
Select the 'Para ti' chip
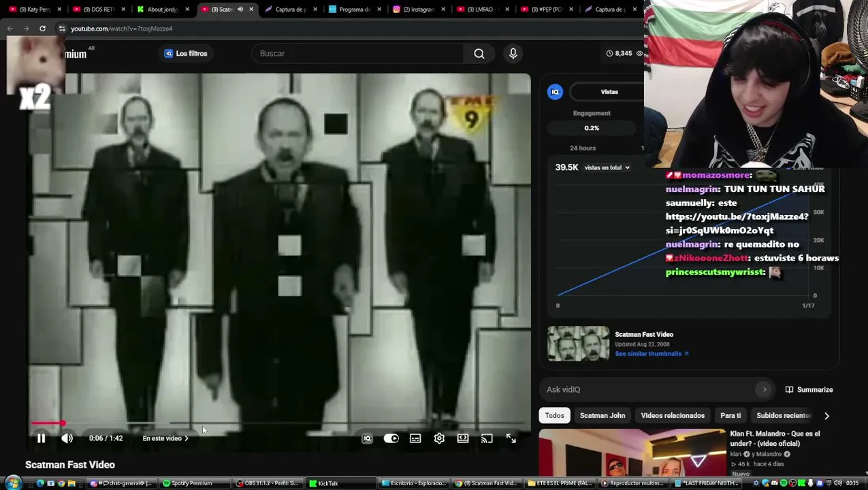point(730,415)
